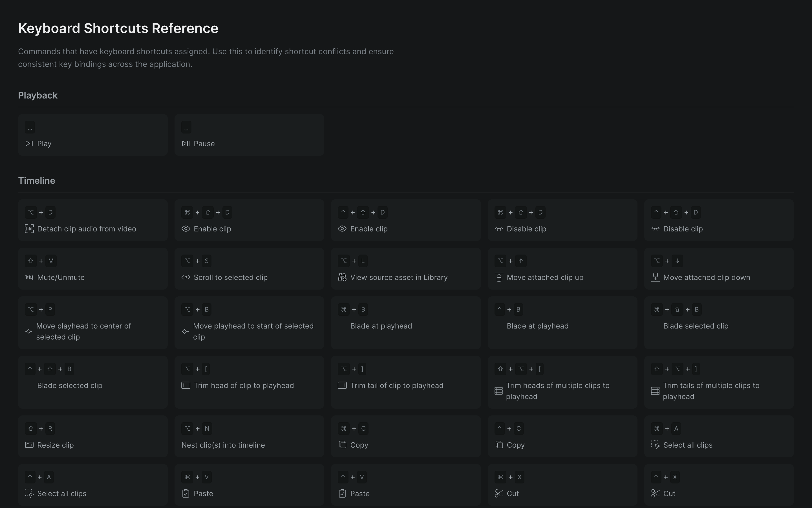Click the S key cap on Scroll to selected clip card

(x=207, y=261)
